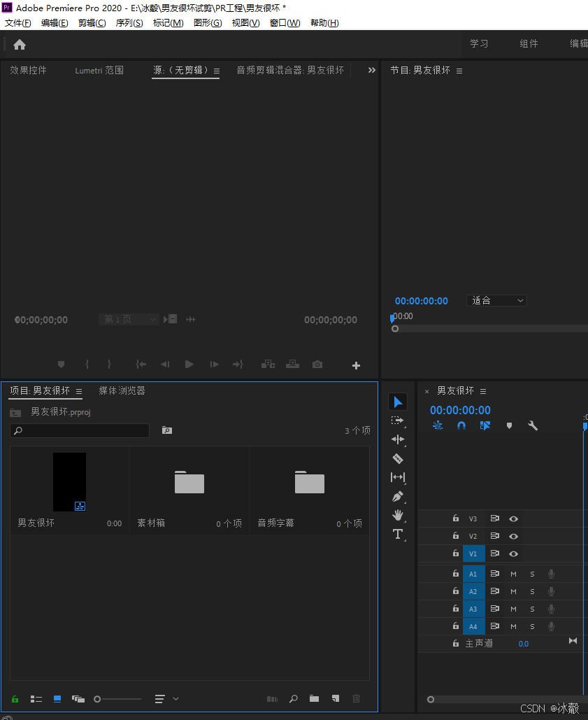The image size is (588, 720).
Task: Click the project search field
Action: click(80, 431)
